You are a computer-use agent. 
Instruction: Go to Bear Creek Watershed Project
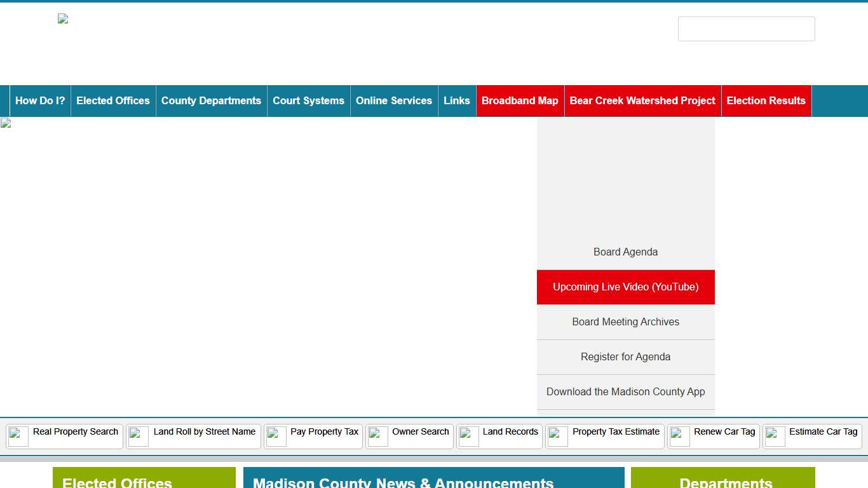pyautogui.click(x=642, y=101)
